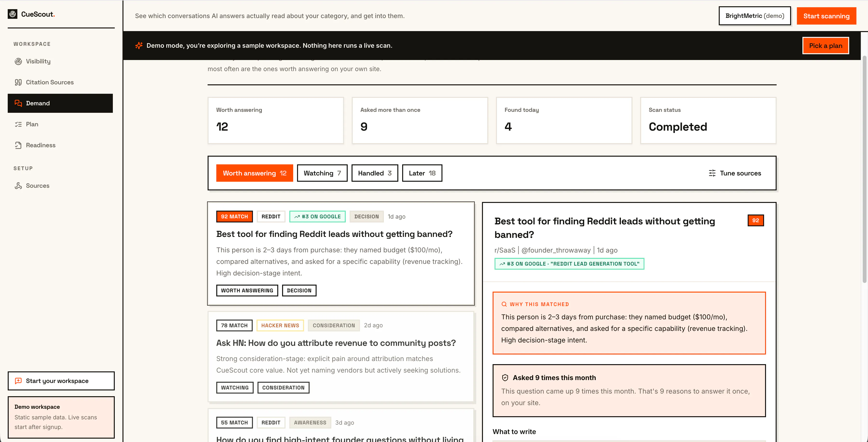
Task: Click the Tune sources button
Action: [x=735, y=173]
